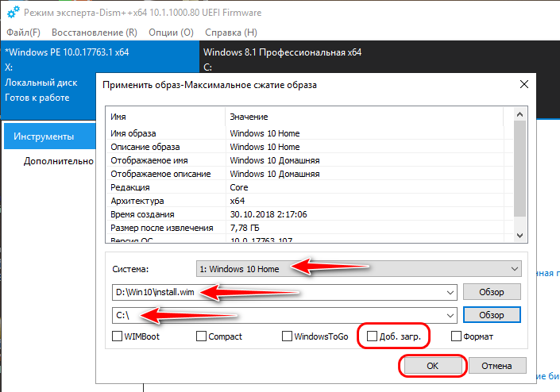560x392 pixels.
Task: Click the x64 architecture value
Action: [238, 201]
